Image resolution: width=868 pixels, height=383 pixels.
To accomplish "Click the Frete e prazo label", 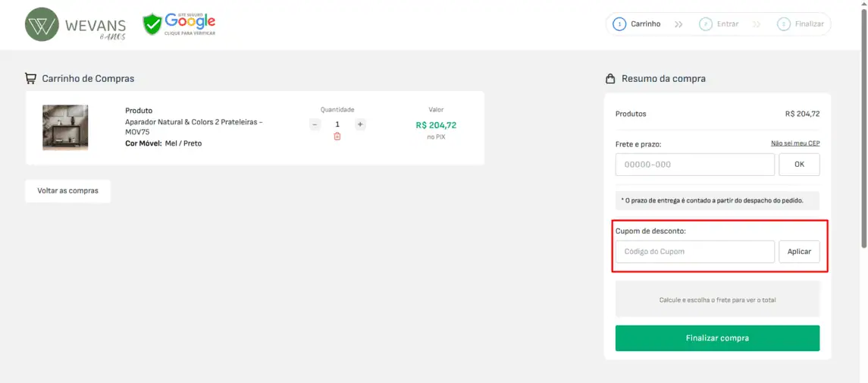I will 638,144.
